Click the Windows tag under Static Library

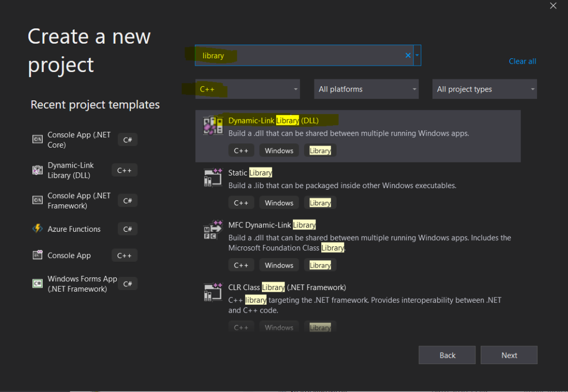coord(279,203)
